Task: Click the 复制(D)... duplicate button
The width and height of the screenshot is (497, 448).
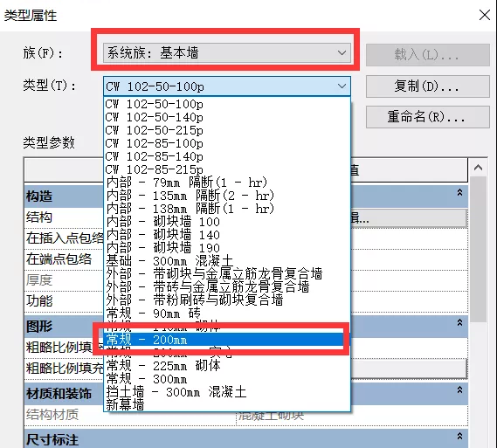Action: pyautogui.click(x=428, y=86)
